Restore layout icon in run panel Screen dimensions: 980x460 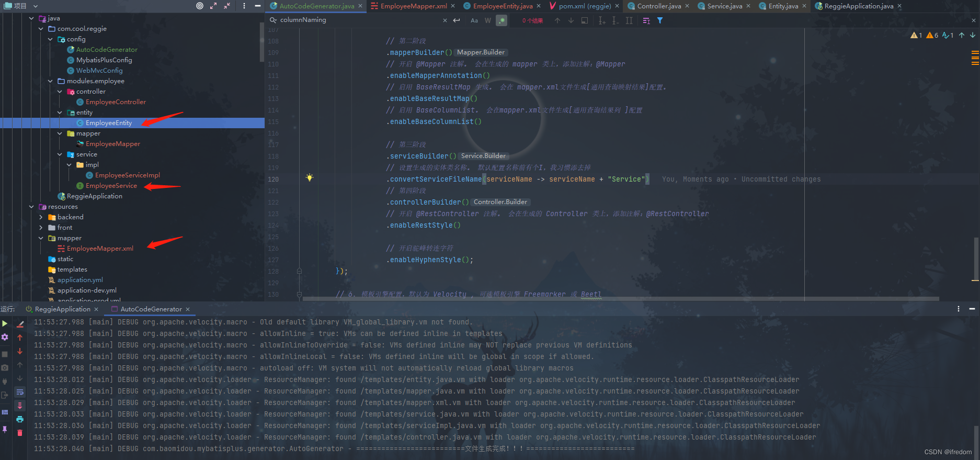(5, 412)
